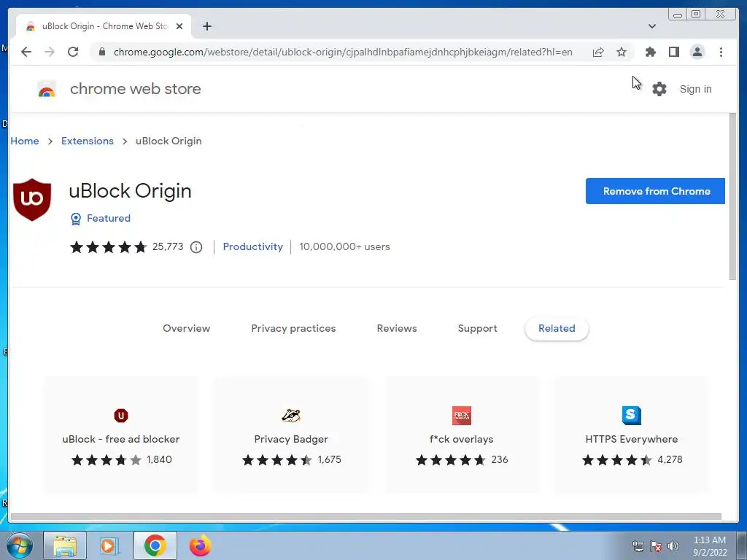This screenshot has height=560, width=747.
Task: Click the taskbar clock showing 1:13 AM
Action: tap(710, 546)
